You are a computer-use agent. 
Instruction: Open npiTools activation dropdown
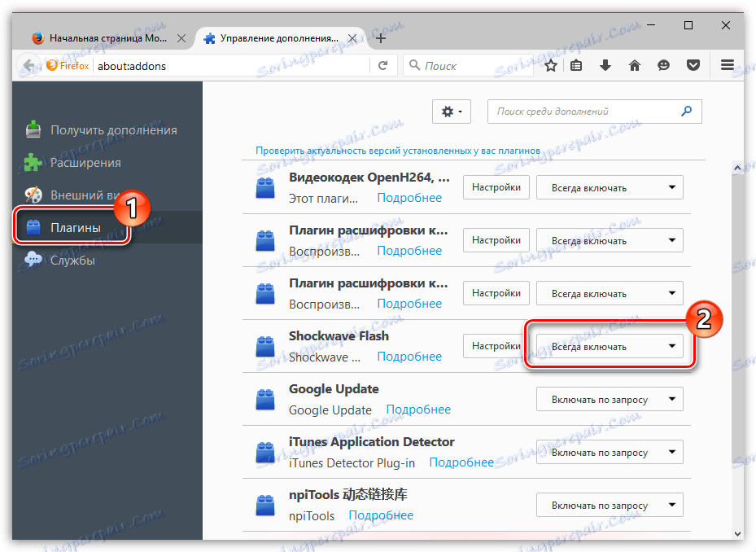610,506
